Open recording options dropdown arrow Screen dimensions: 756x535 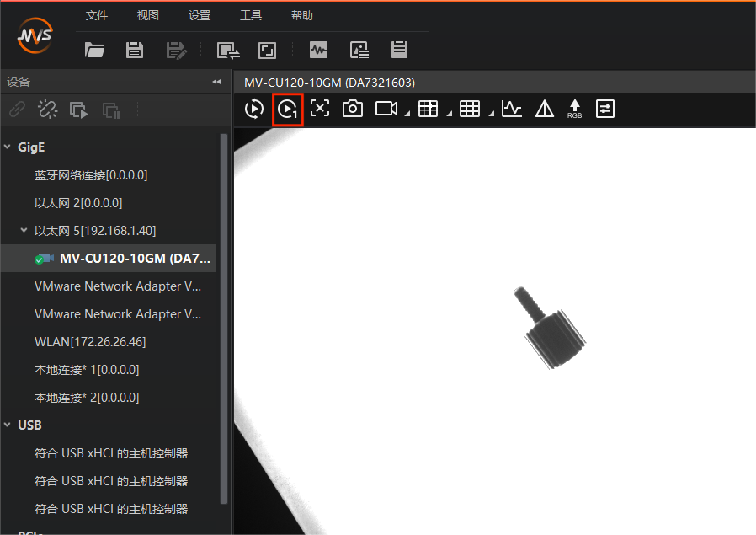point(407,114)
